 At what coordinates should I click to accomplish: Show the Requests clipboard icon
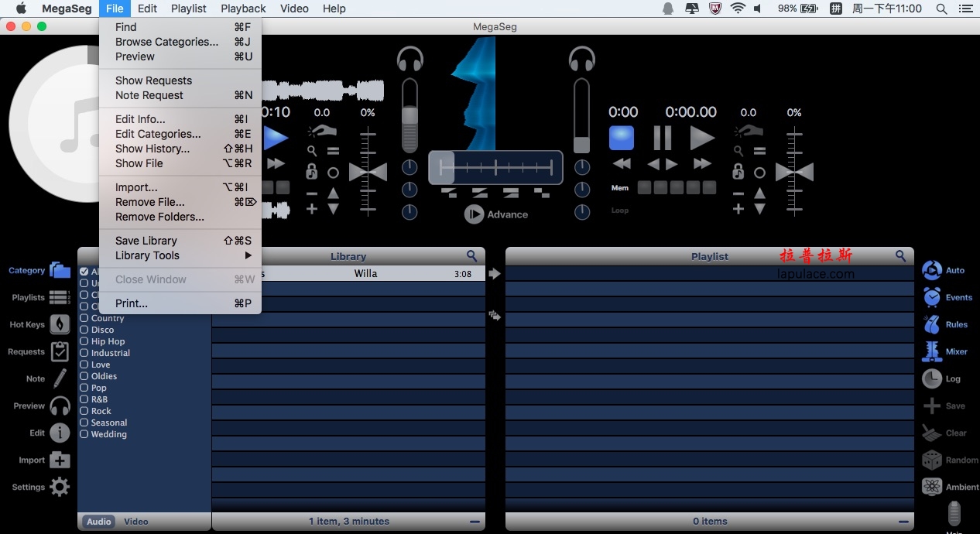coord(60,351)
